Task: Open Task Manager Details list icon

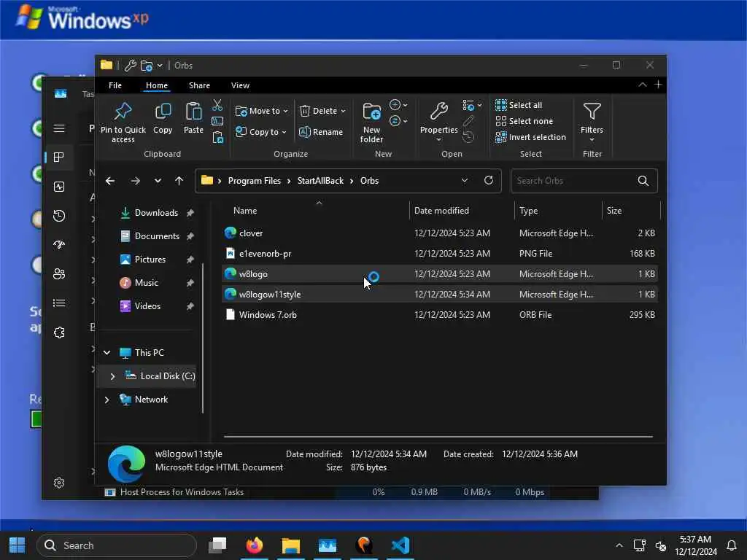Action: tap(59, 303)
